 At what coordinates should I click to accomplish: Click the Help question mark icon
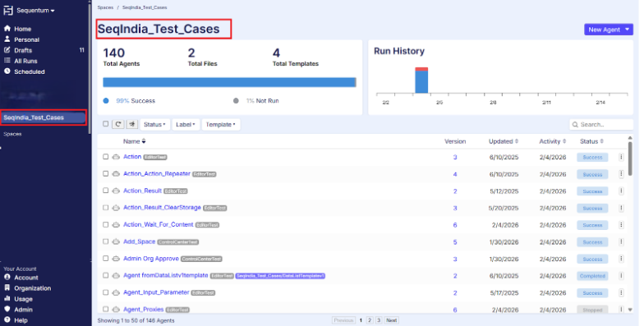[x=7, y=320]
